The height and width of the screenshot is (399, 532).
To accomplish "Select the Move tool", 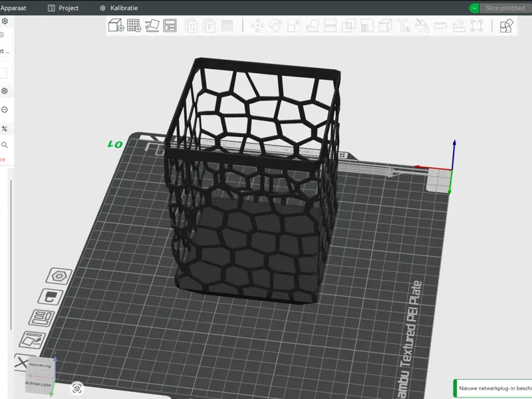I will point(257,26).
